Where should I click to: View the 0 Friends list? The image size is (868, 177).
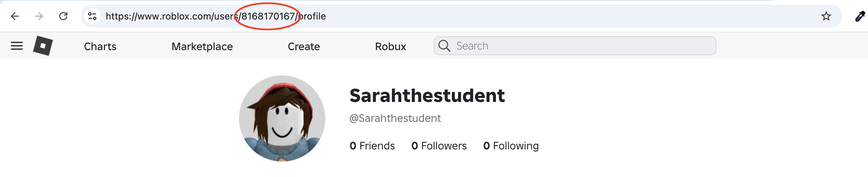(372, 146)
